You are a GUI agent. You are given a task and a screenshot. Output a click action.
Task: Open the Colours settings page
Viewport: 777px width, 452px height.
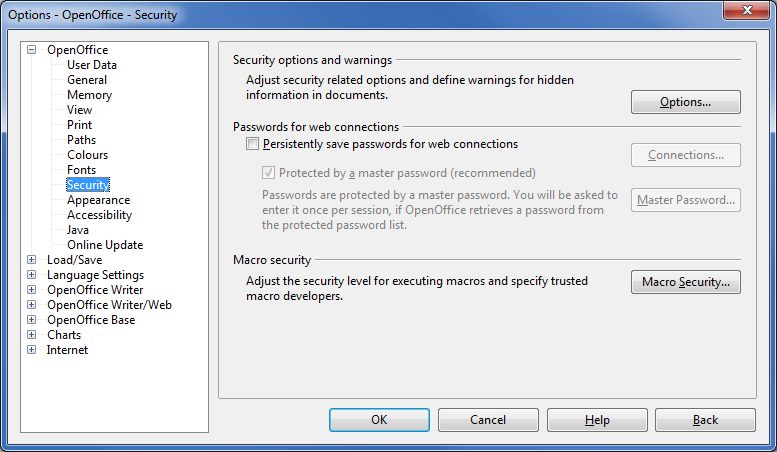[x=87, y=155]
